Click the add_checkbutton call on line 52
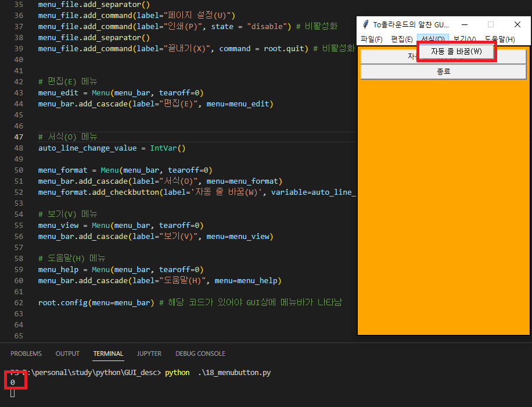 tap(125, 192)
